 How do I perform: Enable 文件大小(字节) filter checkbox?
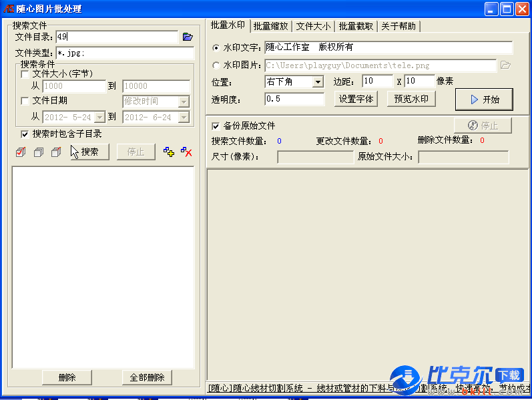point(25,73)
